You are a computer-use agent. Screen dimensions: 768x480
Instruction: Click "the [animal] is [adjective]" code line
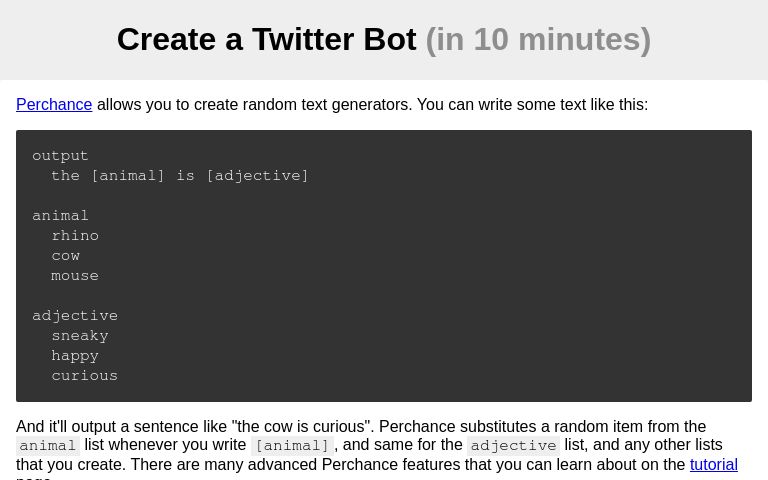(x=180, y=176)
